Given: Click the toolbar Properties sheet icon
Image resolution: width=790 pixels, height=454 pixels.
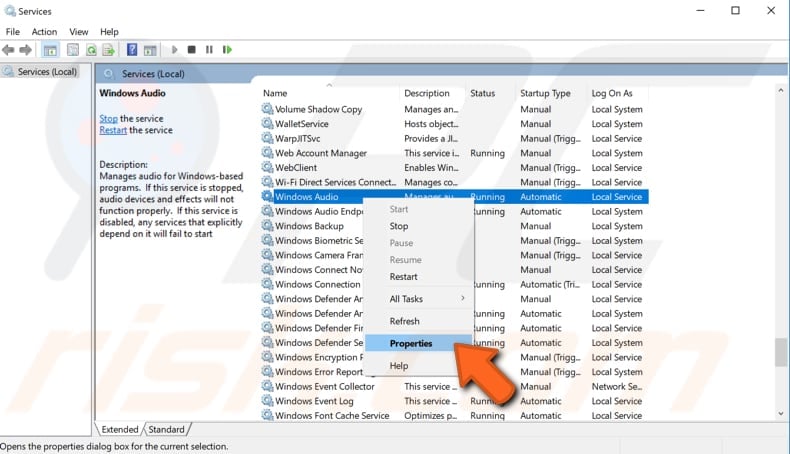Looking at the screenshot, I should 73,50.
